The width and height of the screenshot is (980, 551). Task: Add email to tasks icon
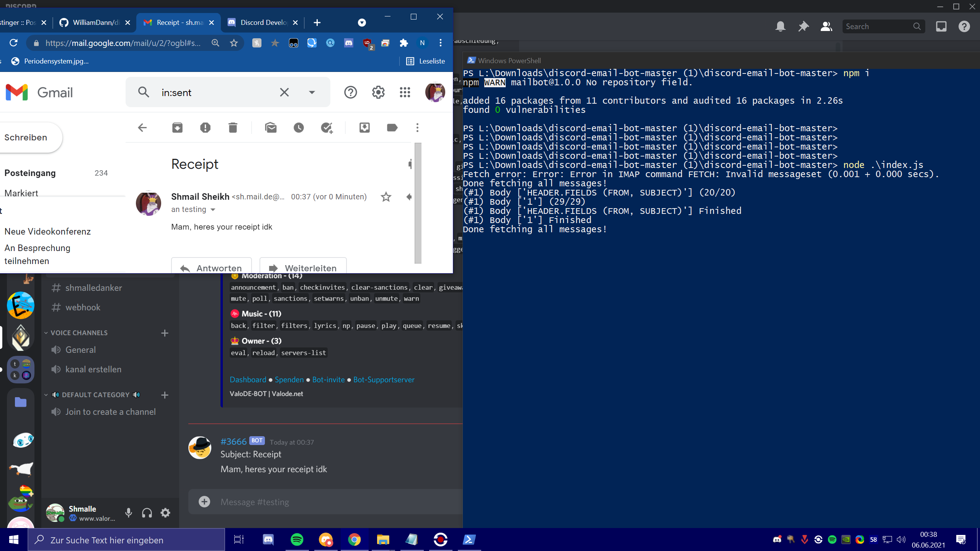point(327,127)
